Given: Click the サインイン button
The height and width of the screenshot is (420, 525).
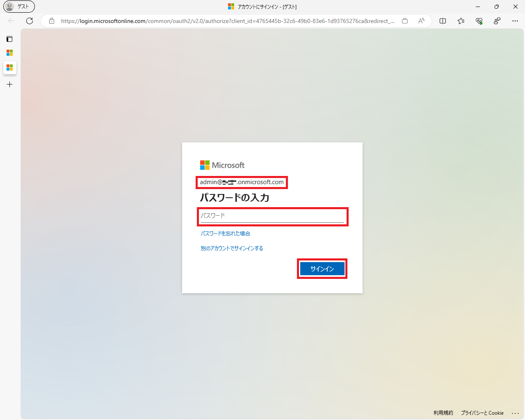Looking at the screenshot, I should tap(322, 269).
